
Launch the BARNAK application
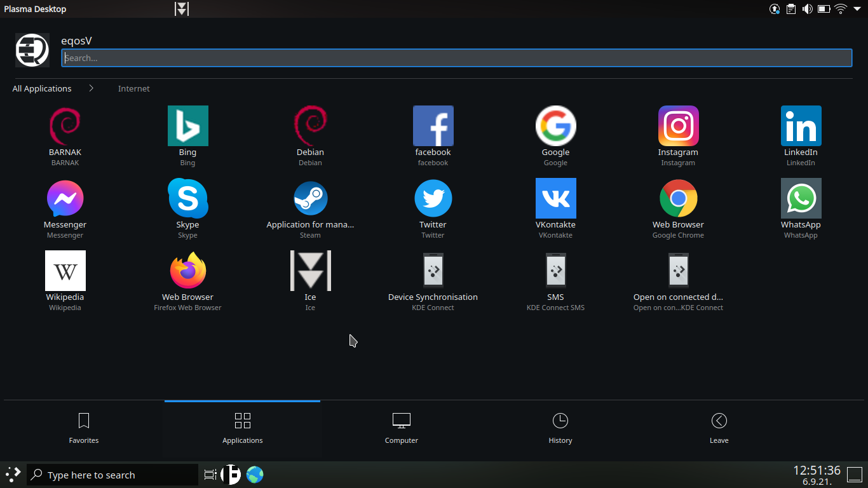[65, 136]
